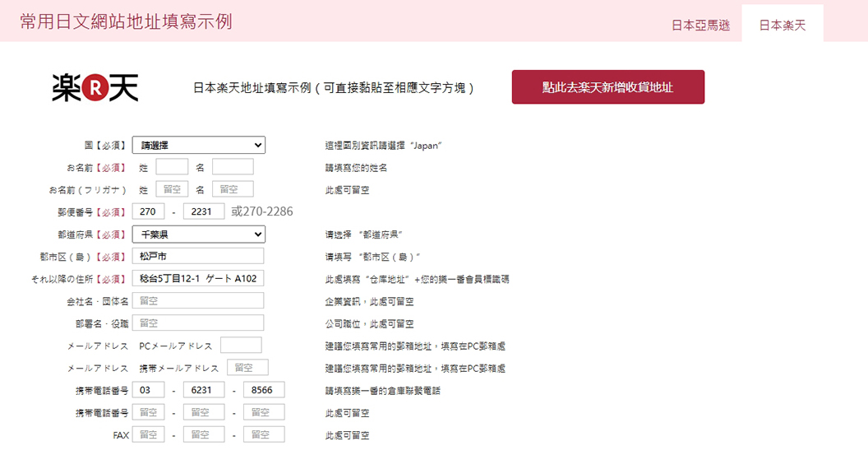The image size is (868, 455).
Task: Click the 名 given name input field
Action: tap(233, 167)
